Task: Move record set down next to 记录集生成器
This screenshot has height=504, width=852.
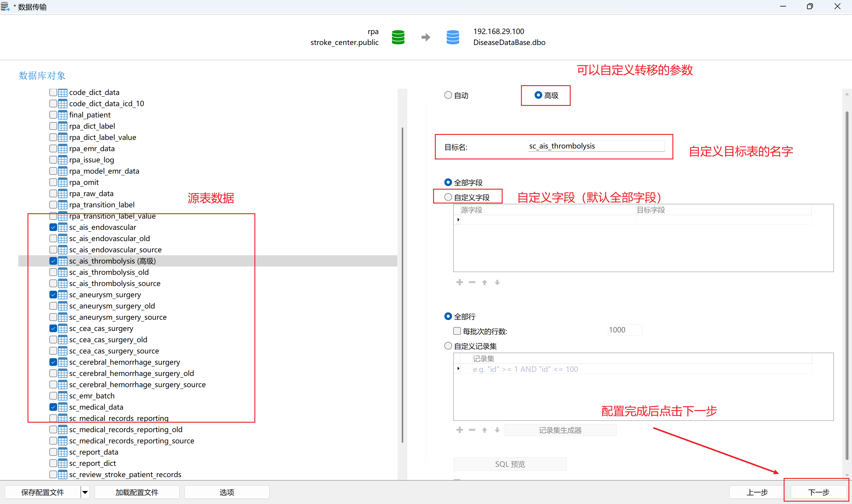Action: (x=497, y=430)
